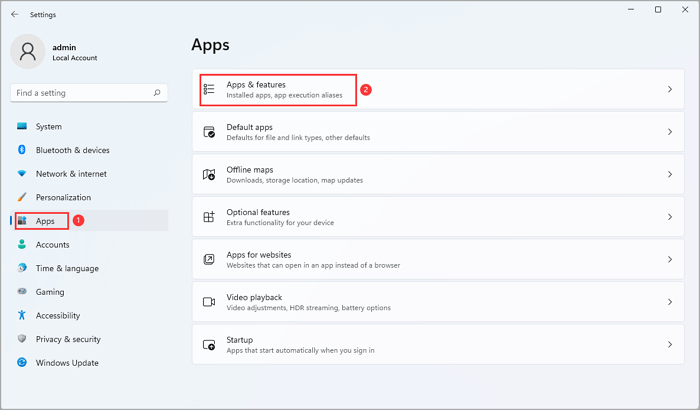Go to Time & language settings
The width and height of the screenshot is (700, 410).
pyautogui.click(x=67, y=268)
